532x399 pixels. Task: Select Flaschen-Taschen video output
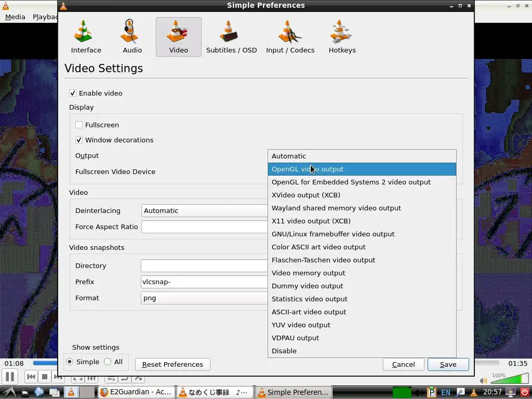(362, 260)
